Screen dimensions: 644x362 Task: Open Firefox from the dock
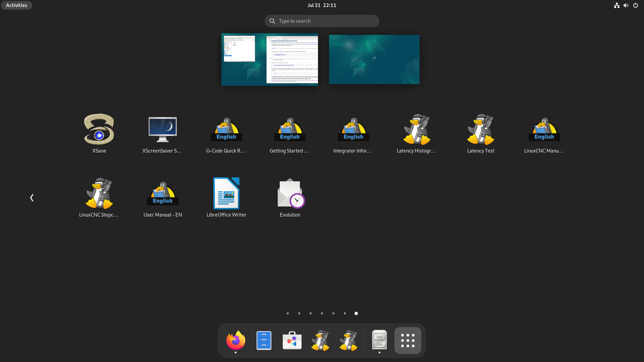click(236, 341)
